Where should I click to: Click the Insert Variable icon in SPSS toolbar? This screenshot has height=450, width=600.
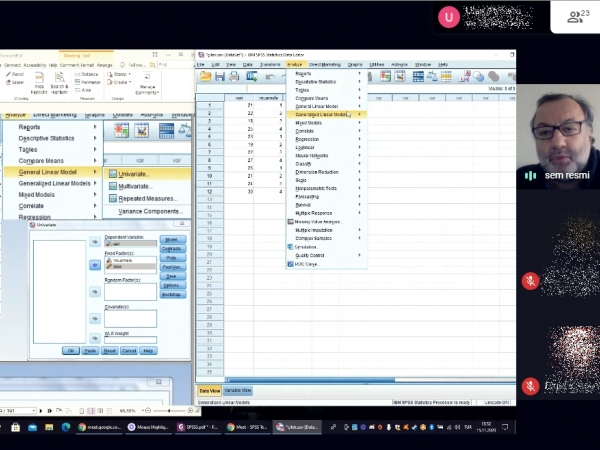[400, 77]
